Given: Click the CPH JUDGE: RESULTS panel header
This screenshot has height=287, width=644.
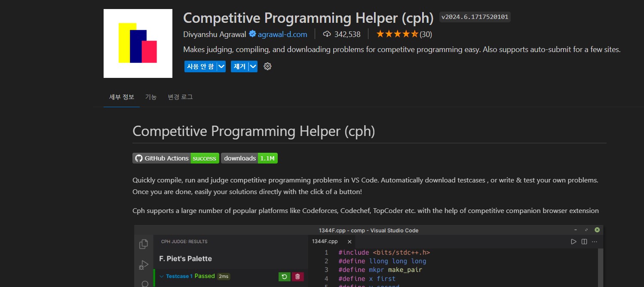Looking at the screenshot, I should click(184, 242).
